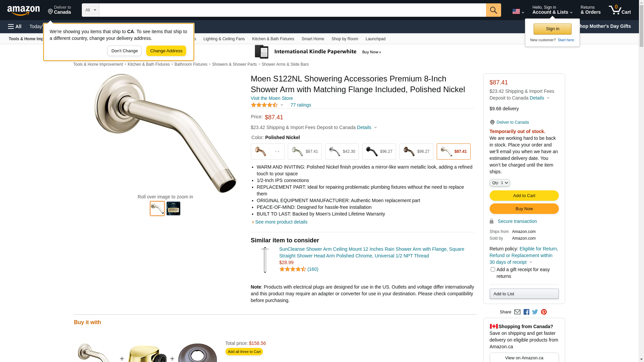Viewport: 644px width, 362px height.
Task: Open the 77 ratings link
Action: tap(301, 105)
